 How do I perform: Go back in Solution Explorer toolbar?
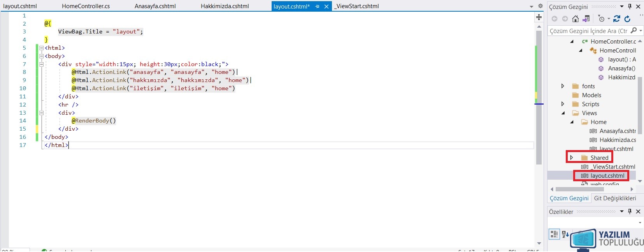tap(555, 19)
